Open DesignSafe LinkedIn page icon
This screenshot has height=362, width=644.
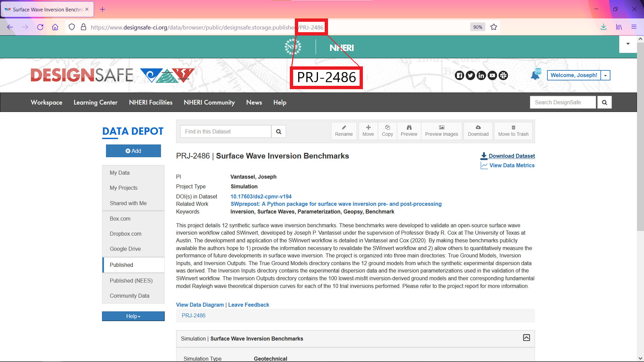481,75
